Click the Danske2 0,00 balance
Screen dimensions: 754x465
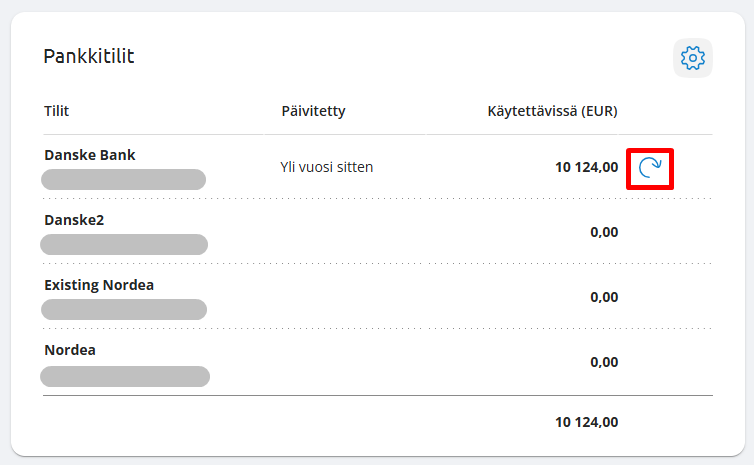pos(604,232)
